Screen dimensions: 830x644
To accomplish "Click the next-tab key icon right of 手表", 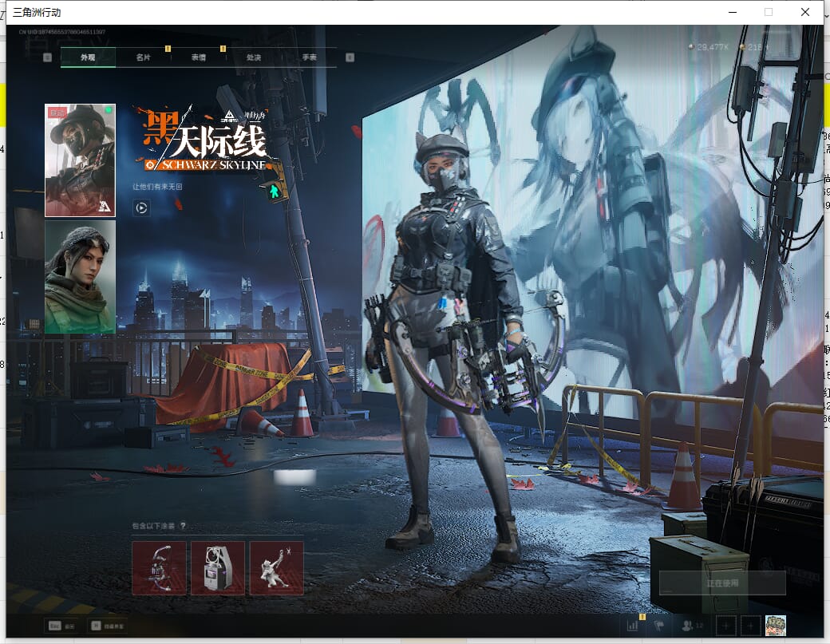I will (x=350, y=57).
